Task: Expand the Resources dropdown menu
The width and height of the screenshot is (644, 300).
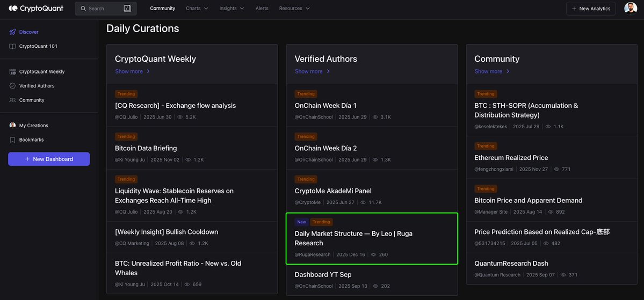Action: pyautogui.click(x=294, y=8)
